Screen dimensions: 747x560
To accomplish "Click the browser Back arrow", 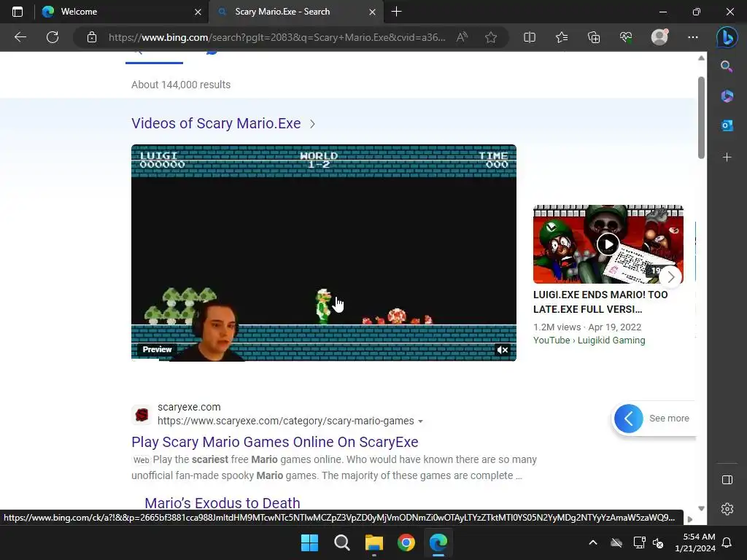I will (x=20, y=37).
